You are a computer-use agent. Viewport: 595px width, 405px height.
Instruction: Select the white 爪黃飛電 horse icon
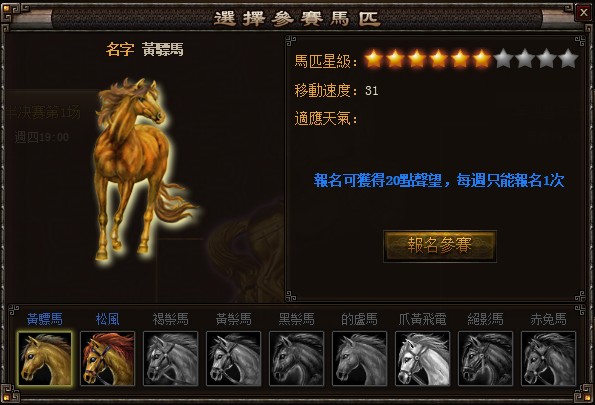click(x=422, y=358)
